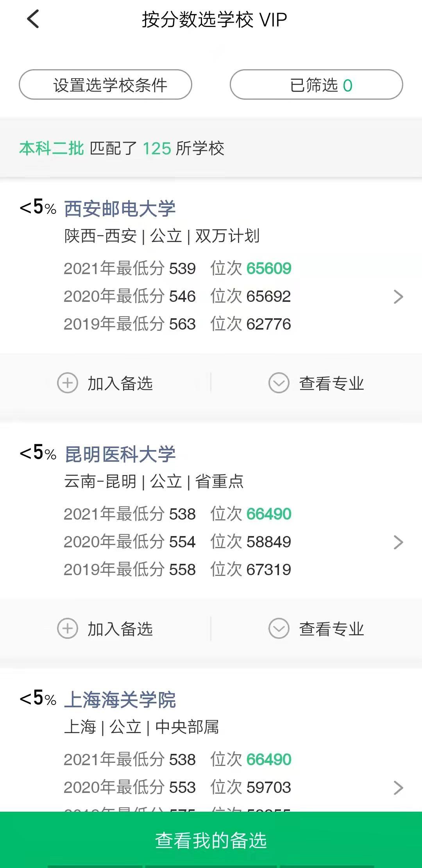Open 昆明医科大学 details via right chevron
Screen dimensions: 422x868
(x=398, y=542)
